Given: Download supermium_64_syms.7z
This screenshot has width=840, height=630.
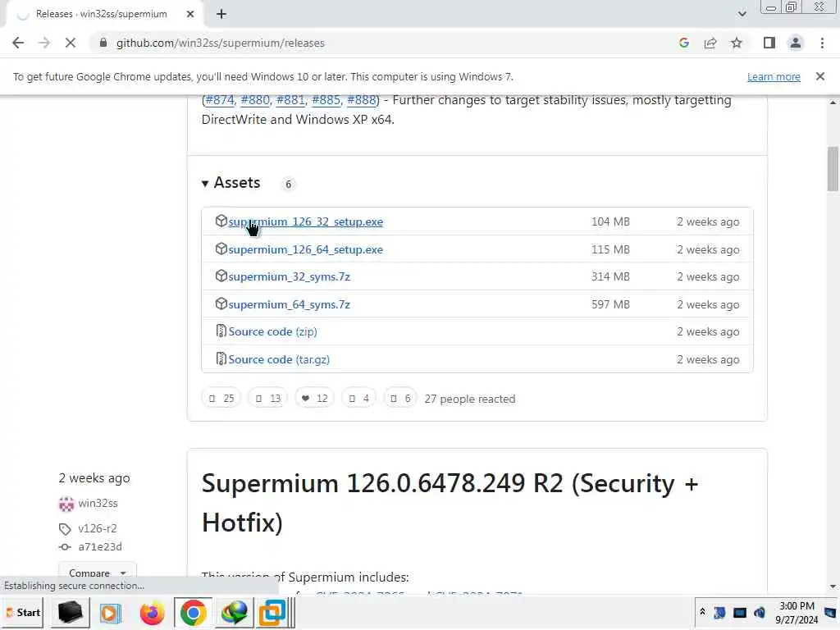Looking at the screenshot, I should 290,305.
